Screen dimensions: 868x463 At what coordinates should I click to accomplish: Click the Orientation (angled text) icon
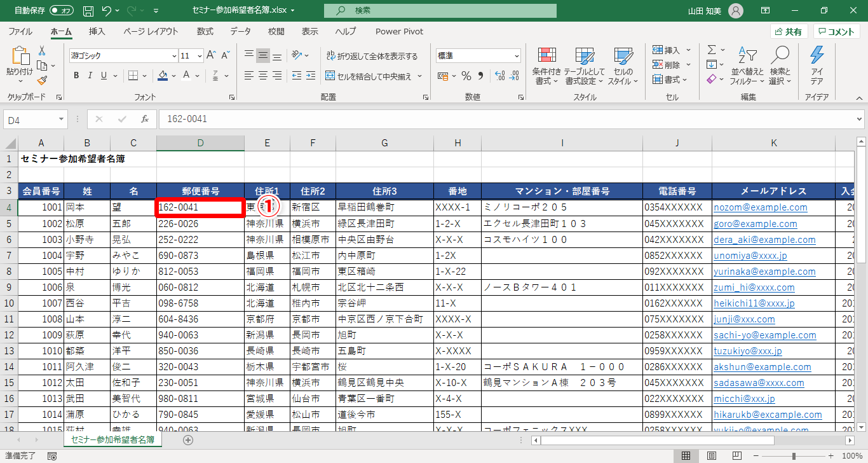[x=297, y=55]
